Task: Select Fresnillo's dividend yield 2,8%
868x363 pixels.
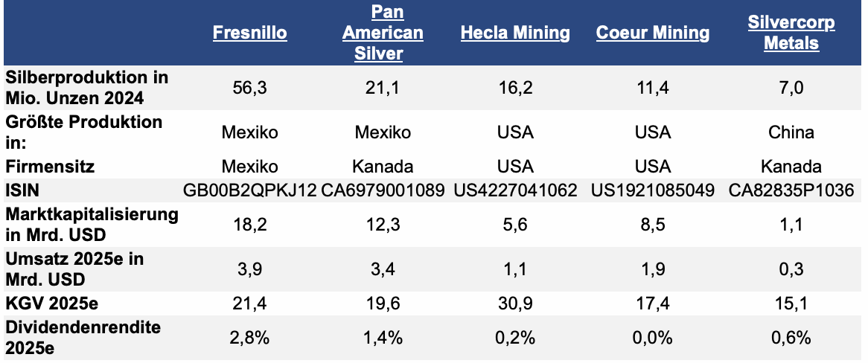Action: (x=249, y=338)
